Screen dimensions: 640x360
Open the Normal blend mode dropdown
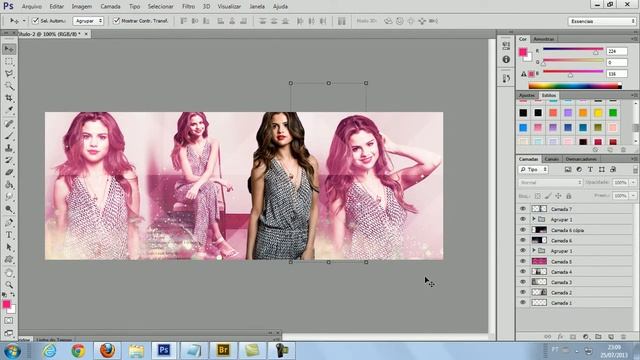550,182
